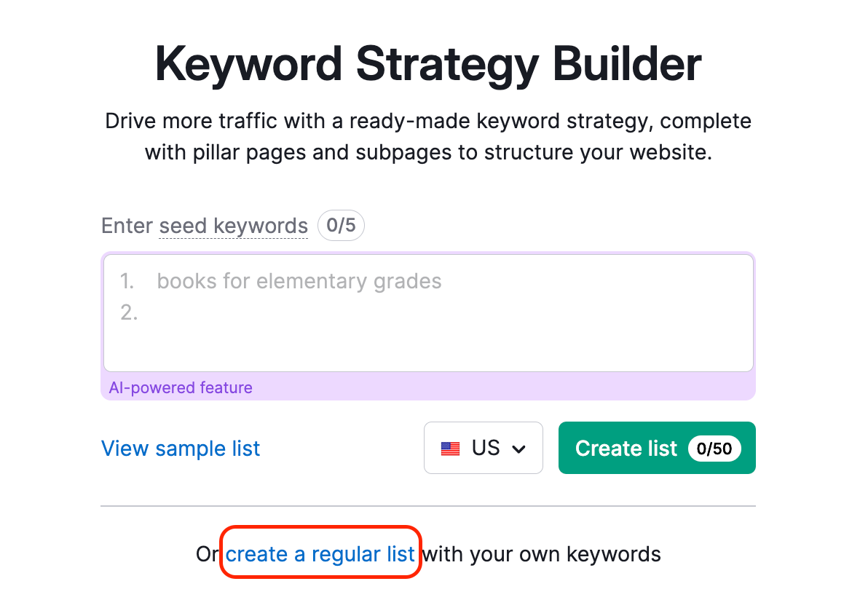The width and height of the screenshot is (852, 616).
Task: Click the 0/50 counter badge
Action: tap(714, 449)
